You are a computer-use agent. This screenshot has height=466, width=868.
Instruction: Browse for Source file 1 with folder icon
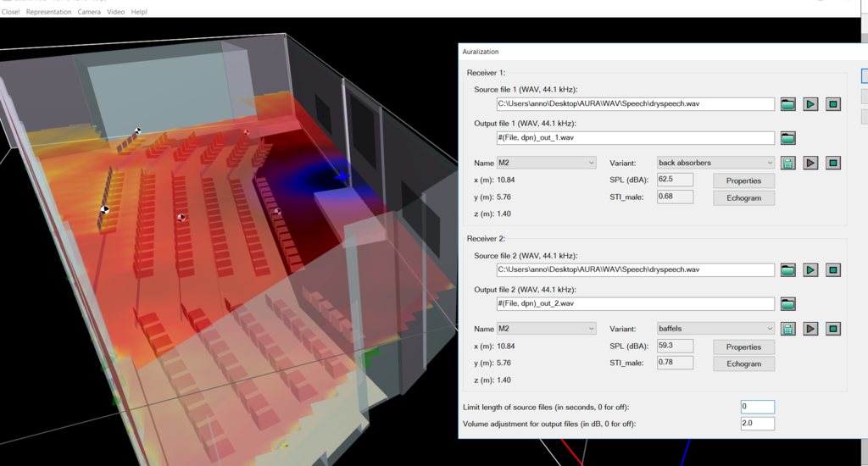pos(788,104)
